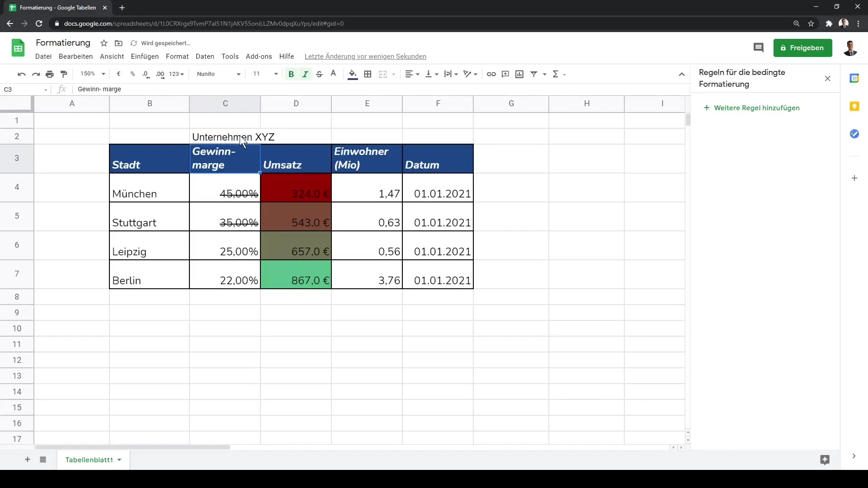Collapse the toolbar menus with caret
The height and width of the screenshot is (488, 868).
(682, 74)
